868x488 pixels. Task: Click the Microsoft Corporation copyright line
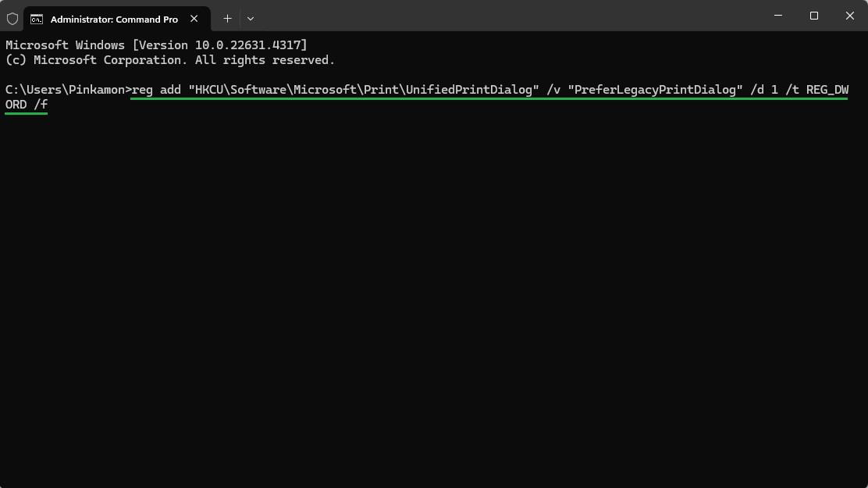click(x=169, y=60)
